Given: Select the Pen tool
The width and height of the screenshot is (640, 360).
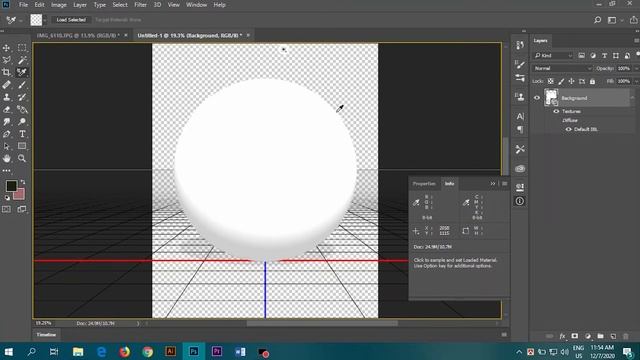Looking at the screenshot, I should coord(7,134).
